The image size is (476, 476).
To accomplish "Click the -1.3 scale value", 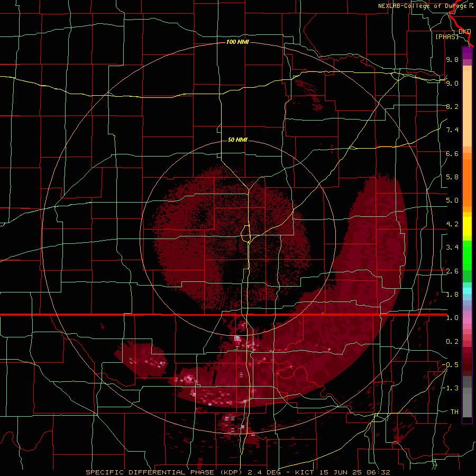I will point(450,388).
